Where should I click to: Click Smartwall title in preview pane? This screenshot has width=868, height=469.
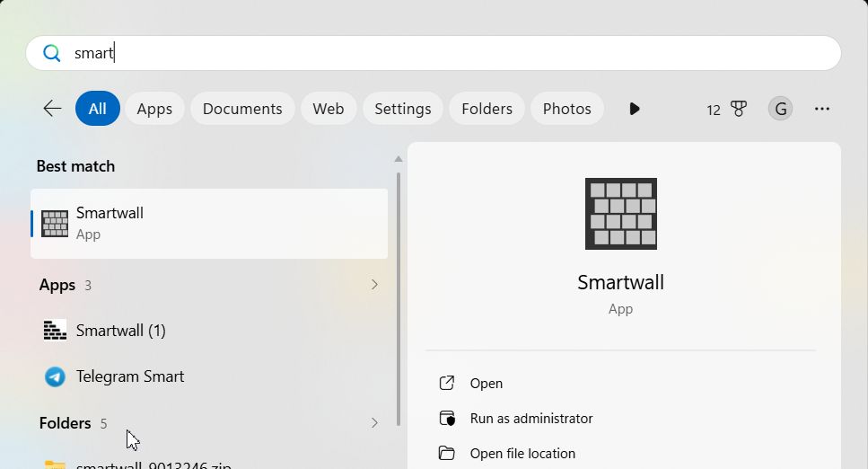[x=620, y=282]
